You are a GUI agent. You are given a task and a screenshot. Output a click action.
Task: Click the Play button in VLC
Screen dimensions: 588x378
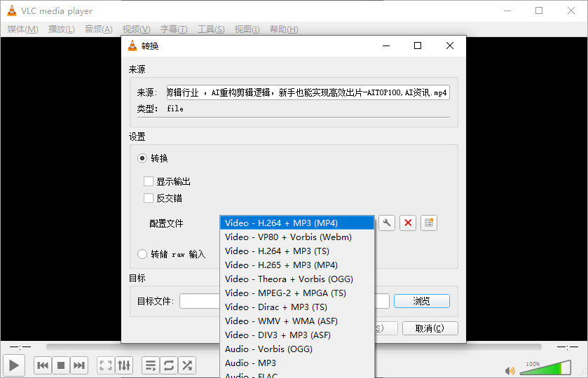[x=14, y=365]
